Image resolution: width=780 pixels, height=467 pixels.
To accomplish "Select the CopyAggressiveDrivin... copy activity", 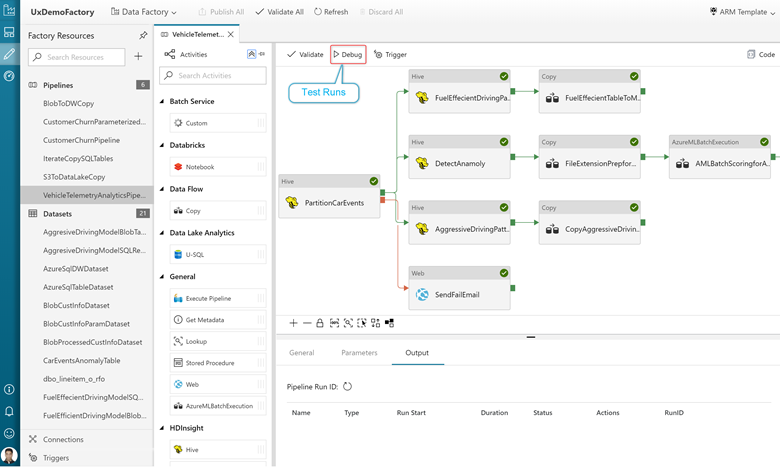I will coord(589,223).
